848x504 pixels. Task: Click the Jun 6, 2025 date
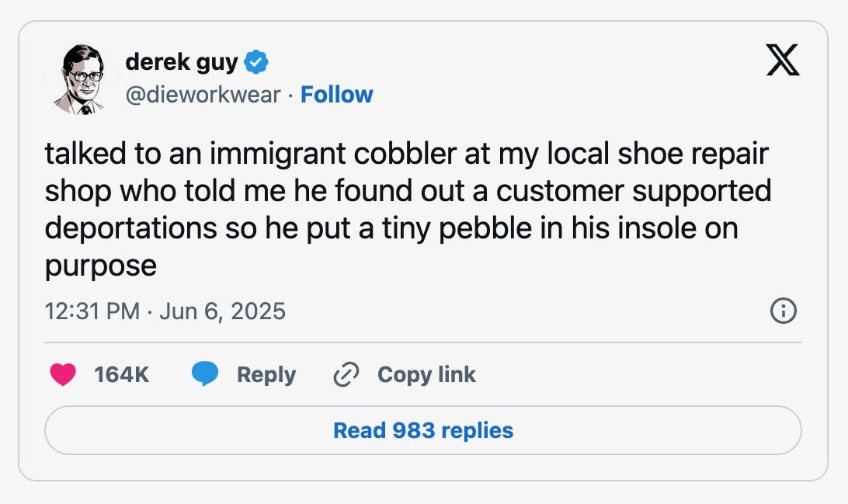tap(222, 311)
